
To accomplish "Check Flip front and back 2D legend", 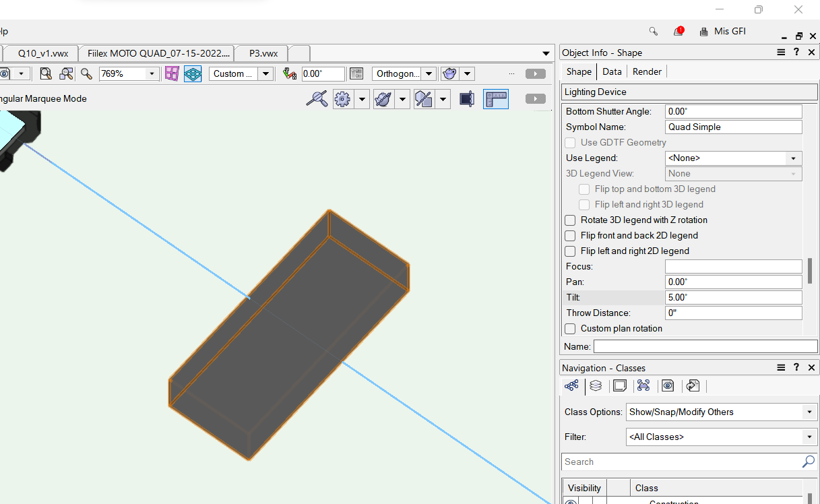I will click(x=569, y=235).
